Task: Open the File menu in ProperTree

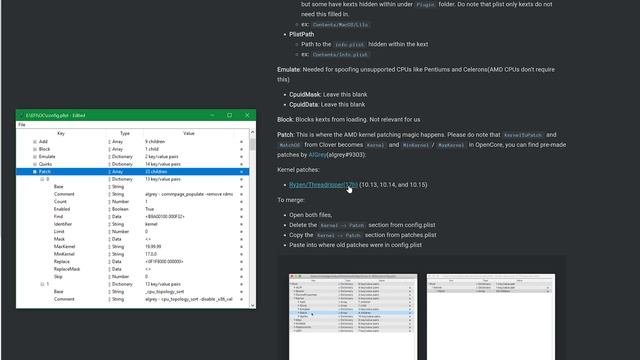Action: point(22,124)
